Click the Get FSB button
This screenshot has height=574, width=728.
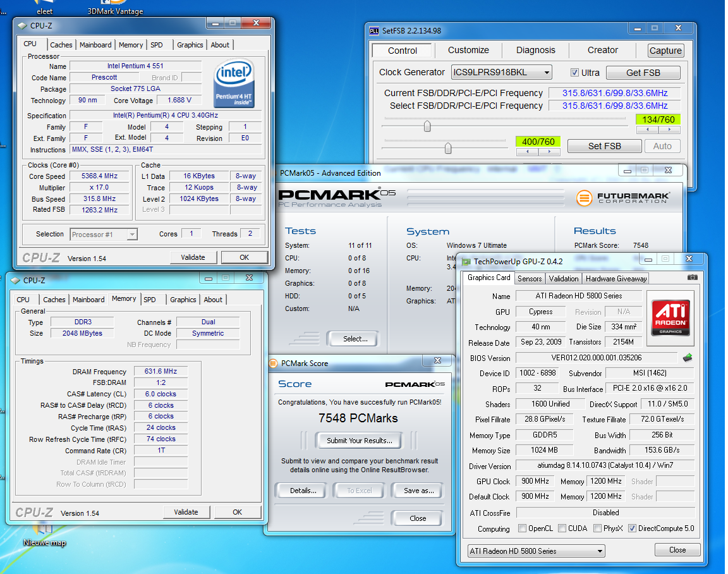(x=643, y=73)
